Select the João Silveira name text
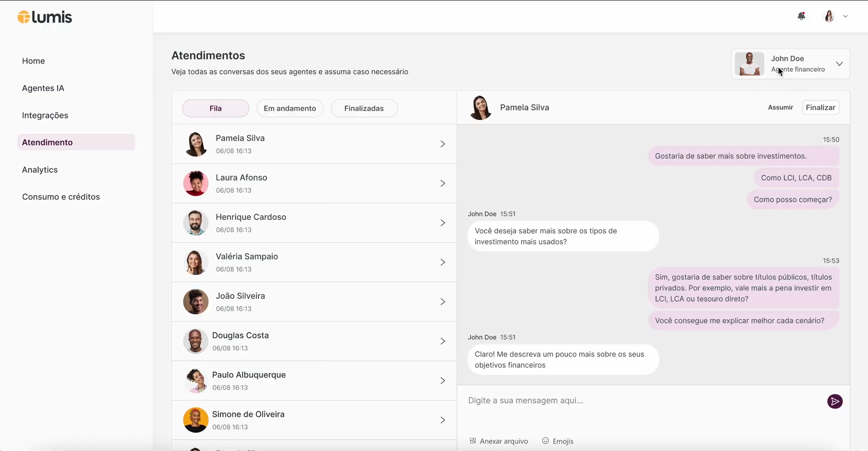The height and width of the screenshot is (451, 868). point(240,296)
